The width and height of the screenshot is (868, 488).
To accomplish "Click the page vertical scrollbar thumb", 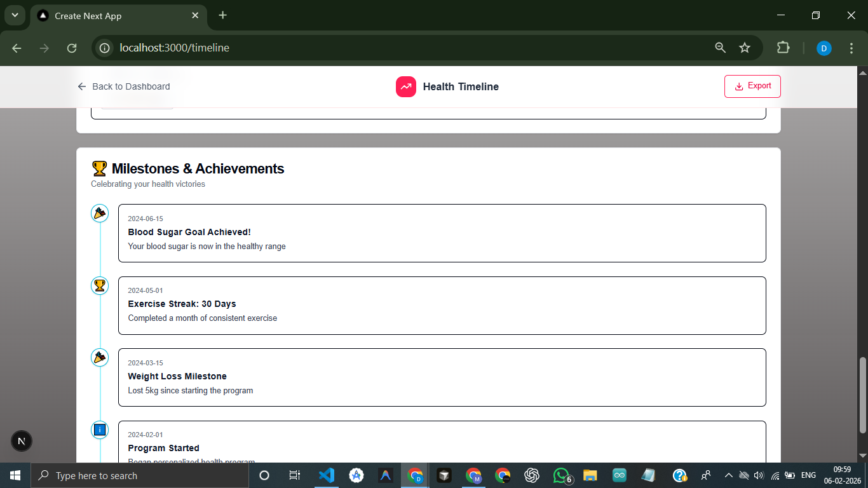I will click(x=862, y=395).
